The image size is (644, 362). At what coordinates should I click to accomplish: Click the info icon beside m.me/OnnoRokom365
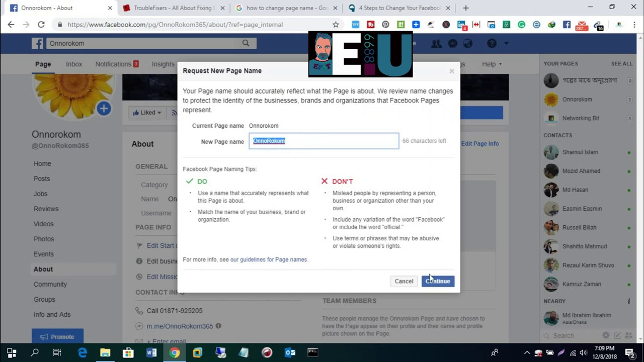click(x=218, y=326)
